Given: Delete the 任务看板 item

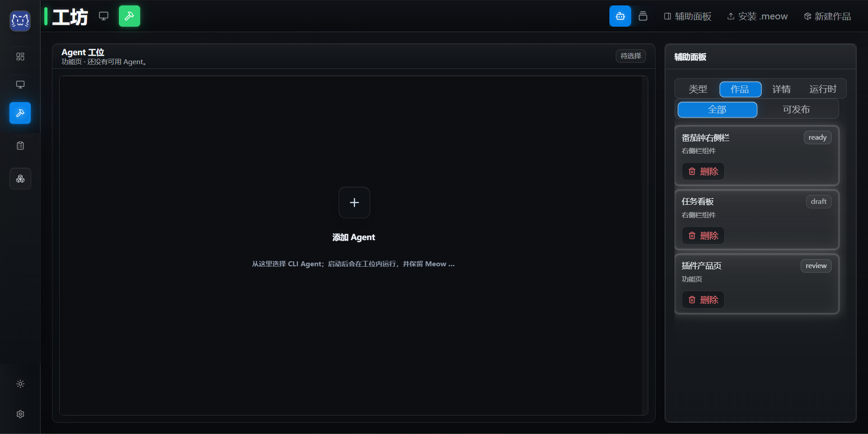Looking at the screenshot, I should 703,236.
